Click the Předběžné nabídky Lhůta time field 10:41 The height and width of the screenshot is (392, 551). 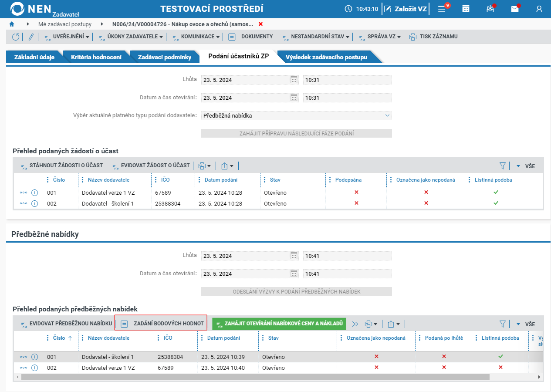click(x=348, y=256)
